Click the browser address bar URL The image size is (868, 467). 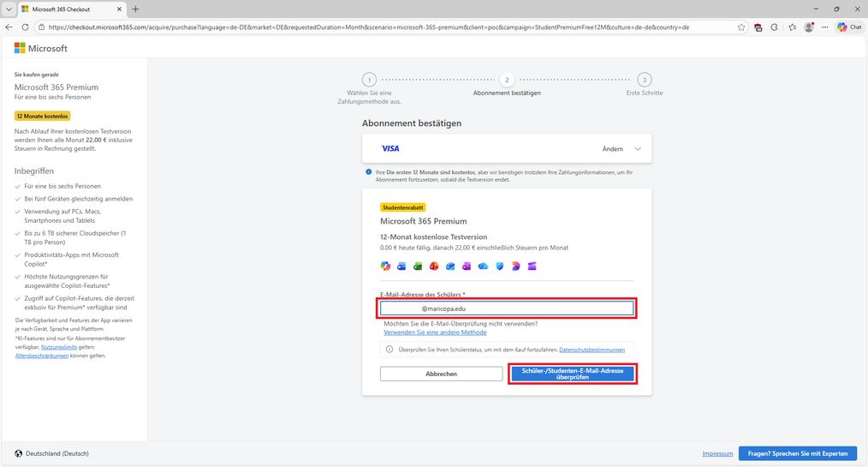tap(369, 27)
